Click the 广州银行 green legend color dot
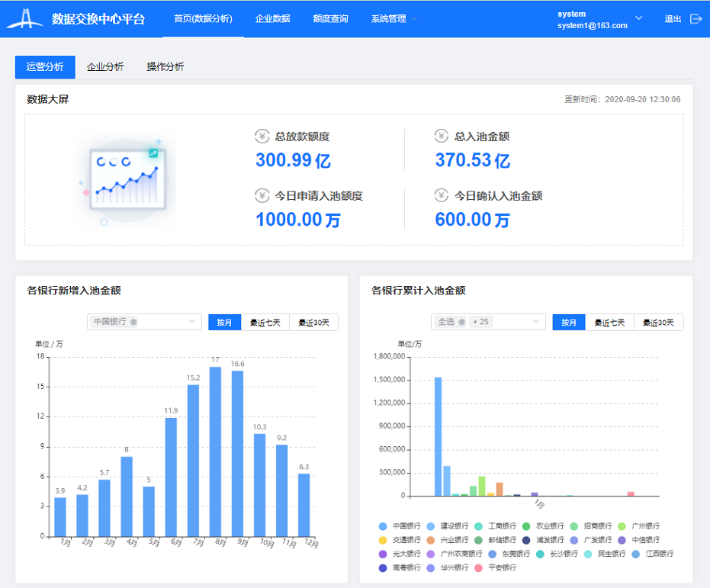710x588 pixels. (x=621, y=526)
